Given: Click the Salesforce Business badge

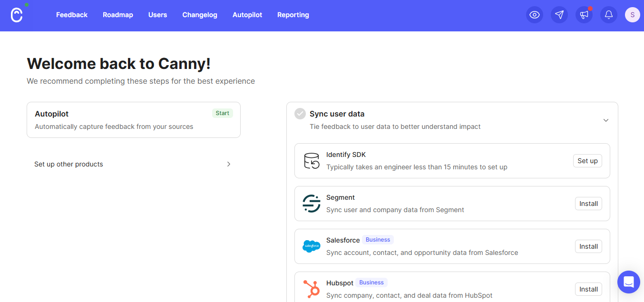Looking at the screenshot, I should tap(378, 240).
